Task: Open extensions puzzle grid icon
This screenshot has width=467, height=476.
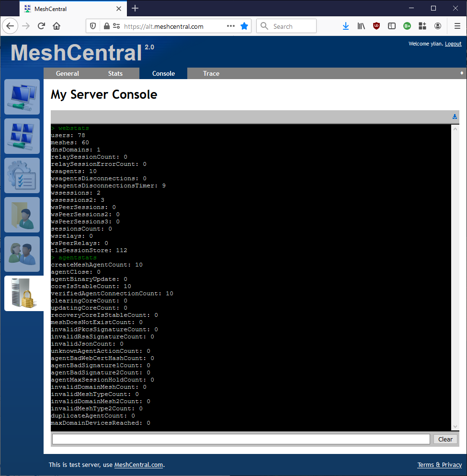Action: 422,26
